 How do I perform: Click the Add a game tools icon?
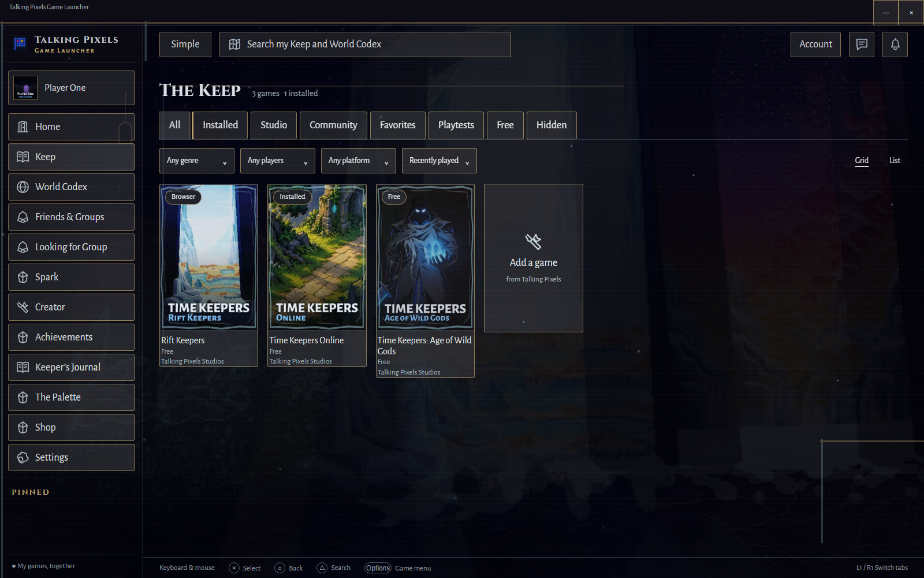tap(533, 241)
